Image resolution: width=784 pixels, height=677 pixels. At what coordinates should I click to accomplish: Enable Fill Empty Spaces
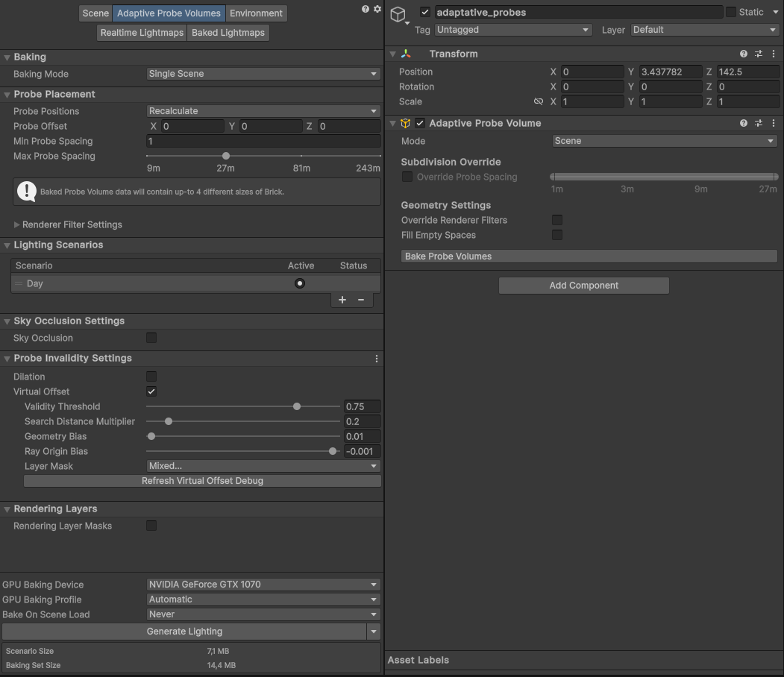click(557, 235)
